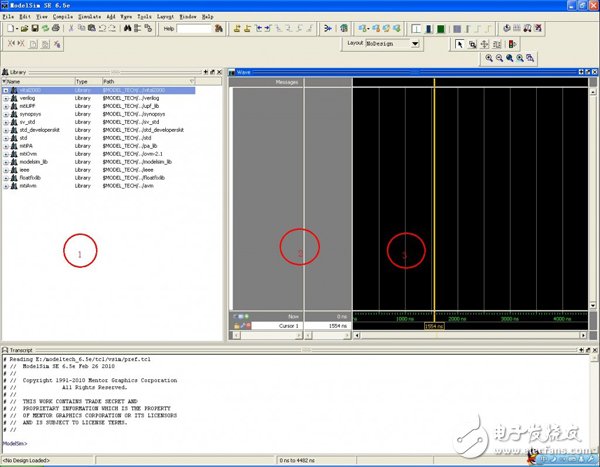This screenshot has width=600, height=467.
Task: Click the Print icon in toolbar
Action: coord(55,29)
